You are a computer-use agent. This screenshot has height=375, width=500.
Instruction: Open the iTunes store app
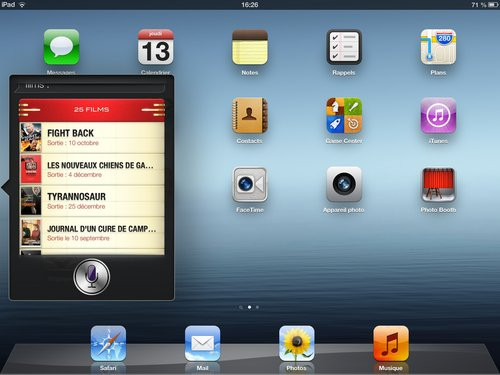coord(438,116)
